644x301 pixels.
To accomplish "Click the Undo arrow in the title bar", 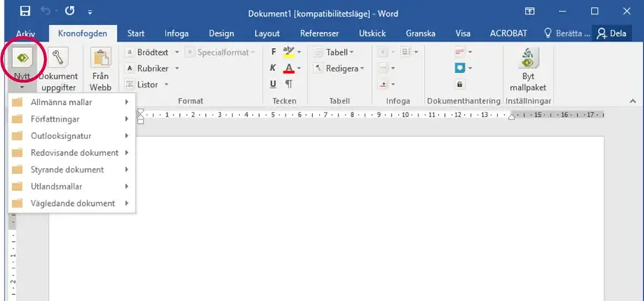I will 46,11.
